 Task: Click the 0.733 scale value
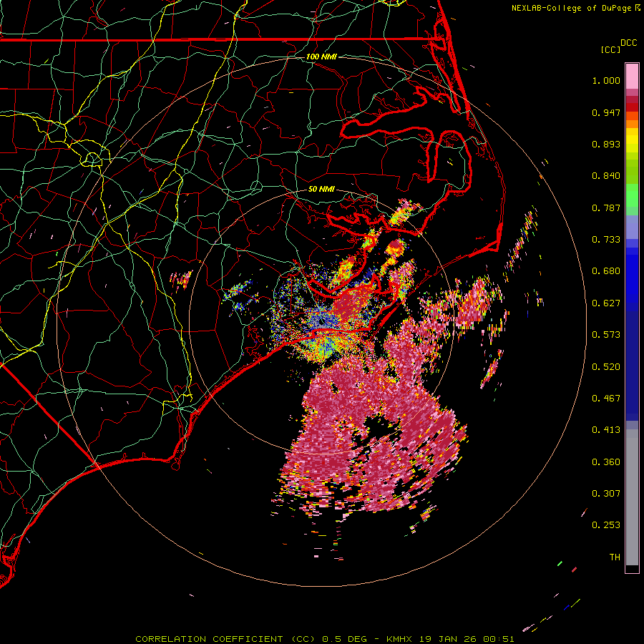[606, 240]
